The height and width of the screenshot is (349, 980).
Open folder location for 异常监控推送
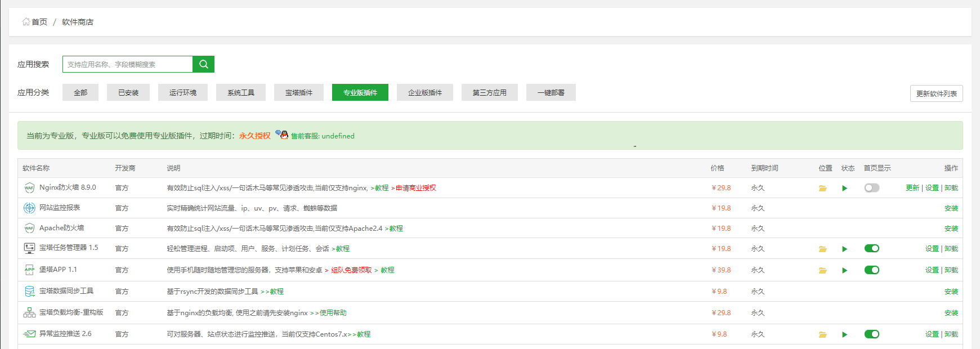pyautogui.click(x=822, y=334)
